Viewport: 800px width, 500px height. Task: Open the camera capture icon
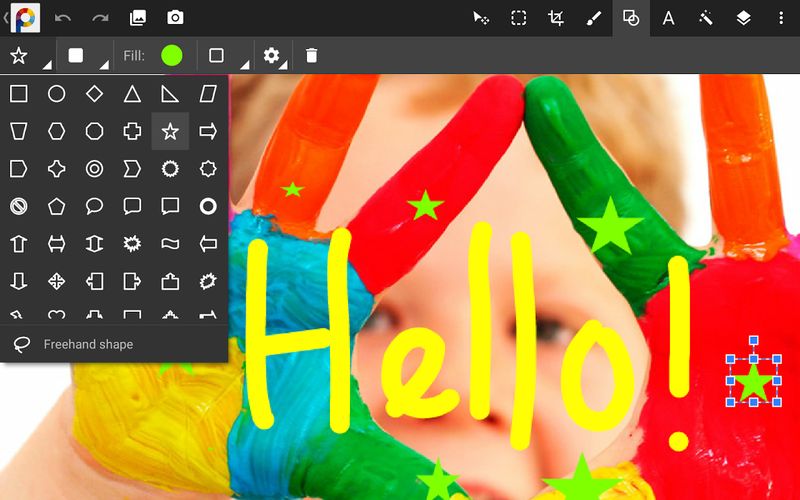click(x=175, y=18)
